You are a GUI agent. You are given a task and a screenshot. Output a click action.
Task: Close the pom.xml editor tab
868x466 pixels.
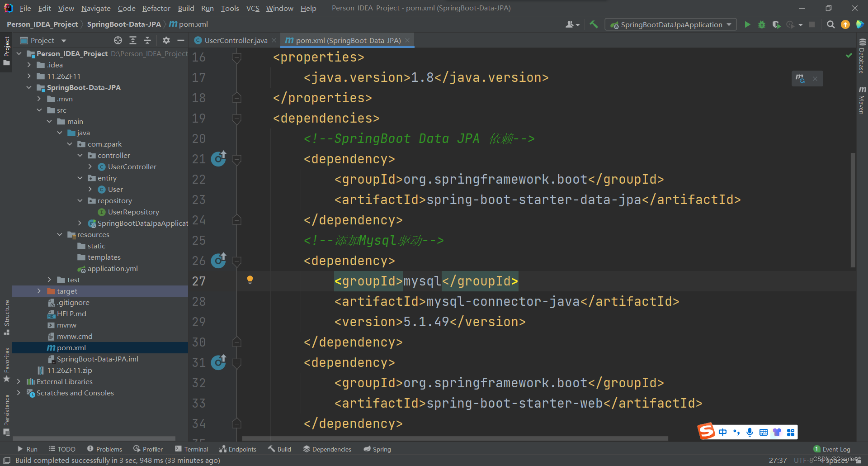coord(407,40)
